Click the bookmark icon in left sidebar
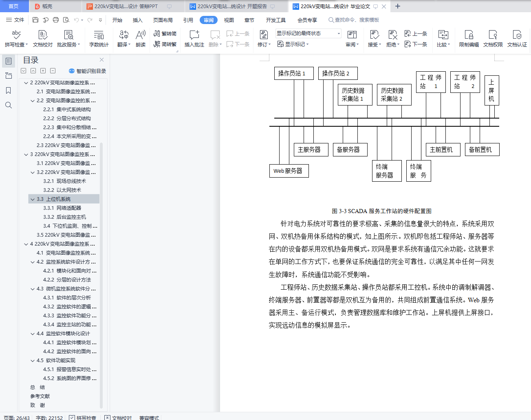 tap(9, 90)
